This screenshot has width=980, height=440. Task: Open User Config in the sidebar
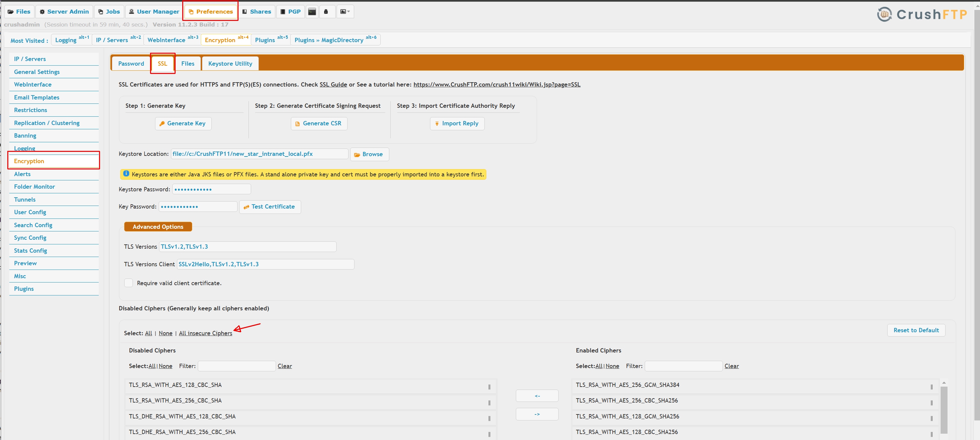point(54,212)
